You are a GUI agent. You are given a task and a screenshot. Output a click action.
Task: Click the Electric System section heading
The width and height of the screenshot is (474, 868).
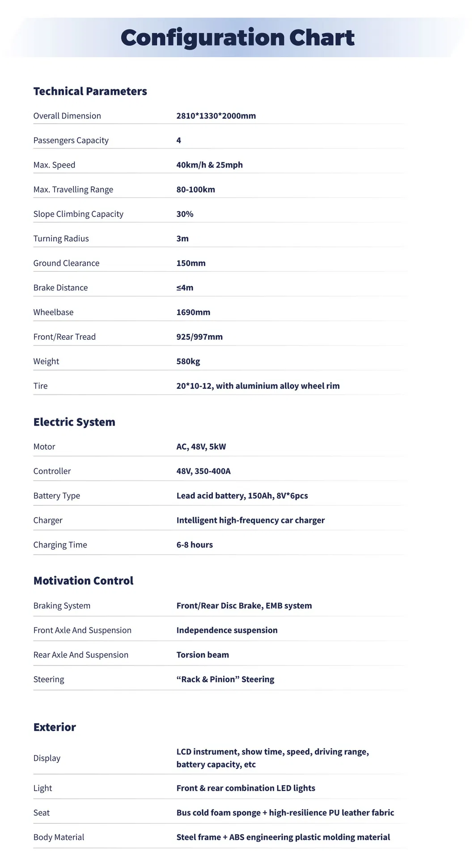pos(74,422)
